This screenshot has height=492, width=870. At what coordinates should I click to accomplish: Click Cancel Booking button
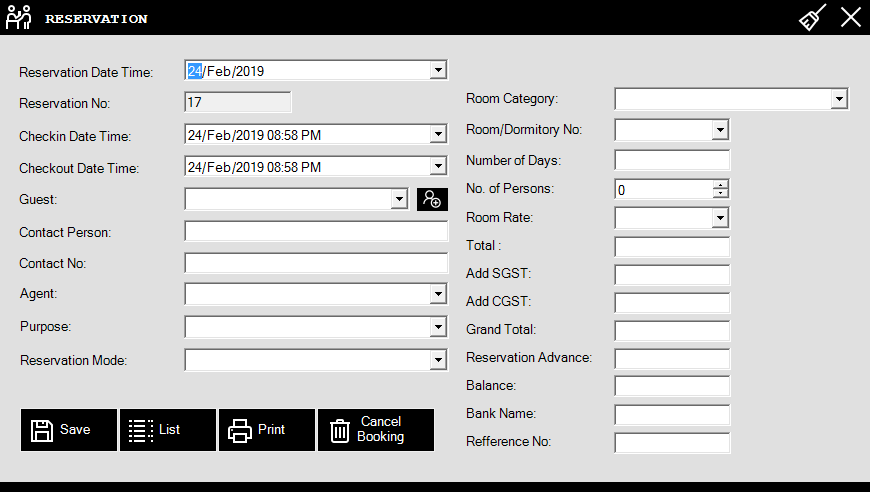pos(376,430)
